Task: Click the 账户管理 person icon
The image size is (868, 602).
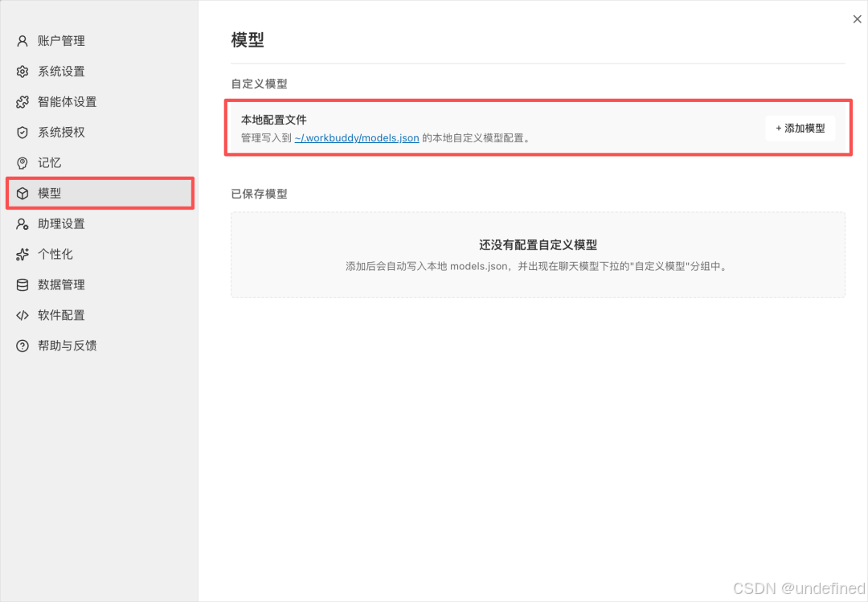Action: (23, 41)
